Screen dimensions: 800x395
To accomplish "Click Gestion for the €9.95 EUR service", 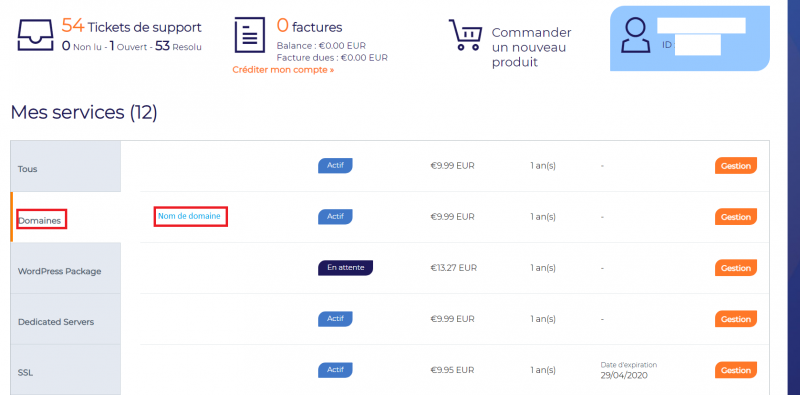I will click(736, 370).
